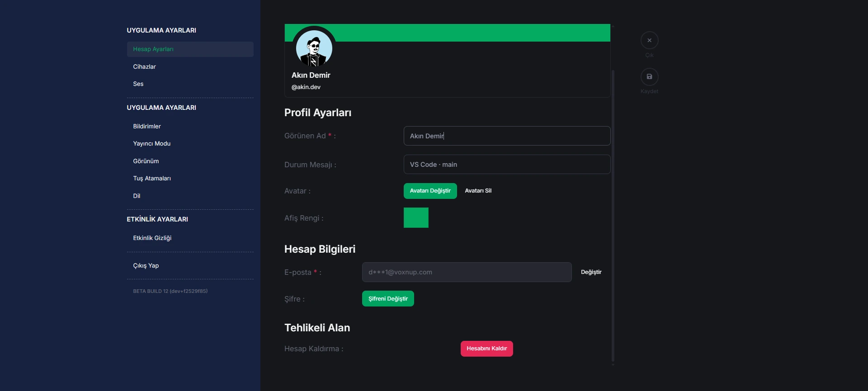
Task: Focus the Görünen Ad input field
Action: pyautogui.click(x=507, y=136)
